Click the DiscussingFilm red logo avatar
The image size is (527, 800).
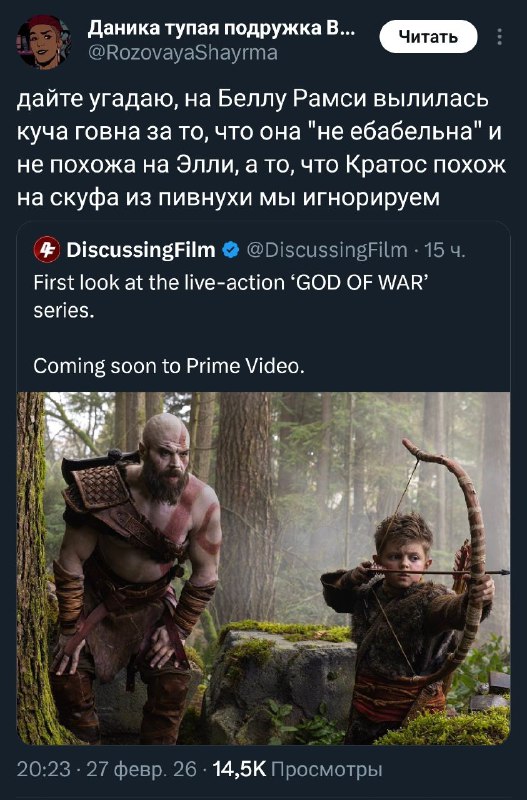[x=47, y=250]
